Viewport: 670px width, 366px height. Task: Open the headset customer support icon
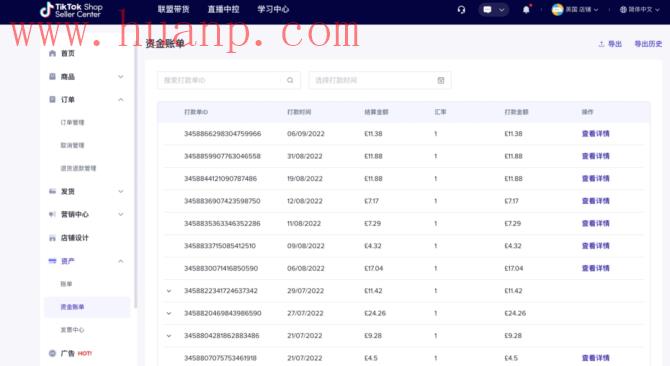[x=461, y=9]
